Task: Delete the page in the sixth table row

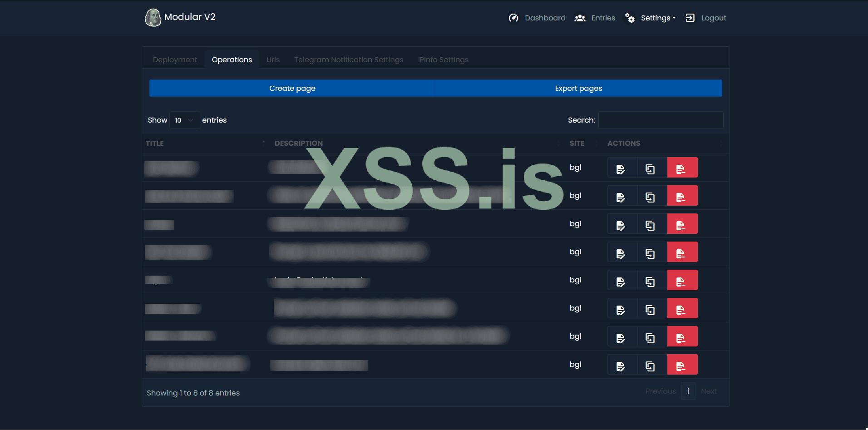Action: (682, 308)
